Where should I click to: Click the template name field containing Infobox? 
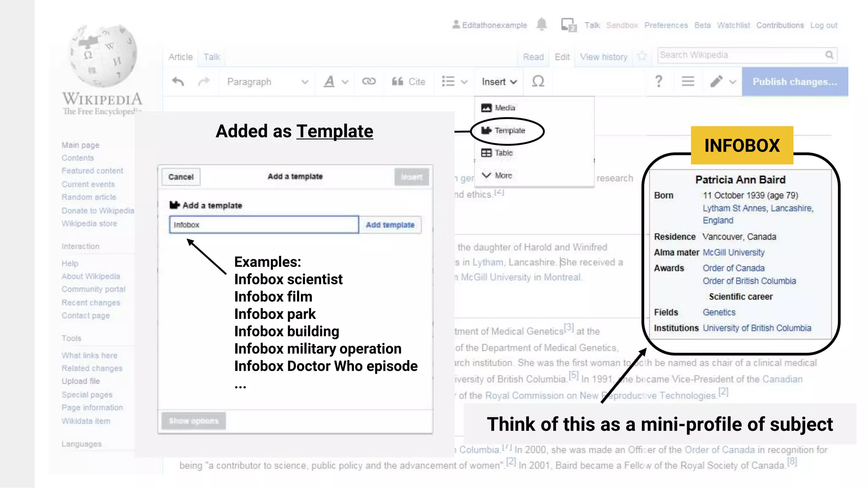(x=264, y=225)
